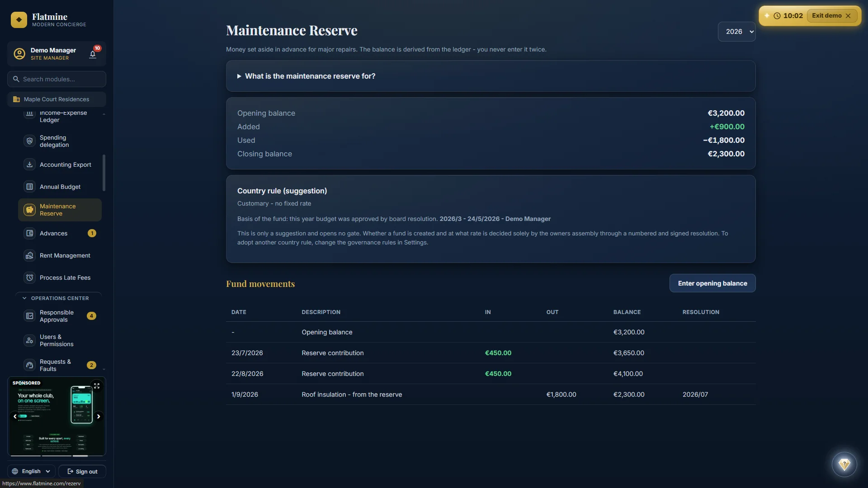
Task: Click the Process Late Fees clock icon
Action: coord(29,277)
